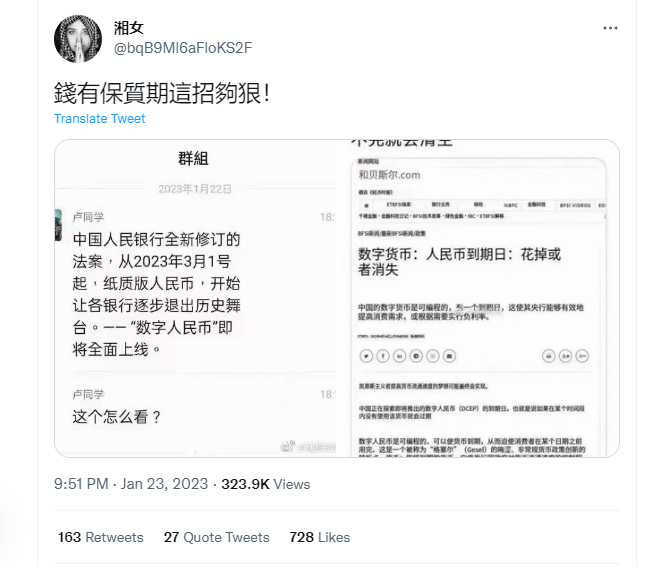
Task: Open the @bqB9MI6aFloKS2F handle profile
Action: (x=183, y=48)
